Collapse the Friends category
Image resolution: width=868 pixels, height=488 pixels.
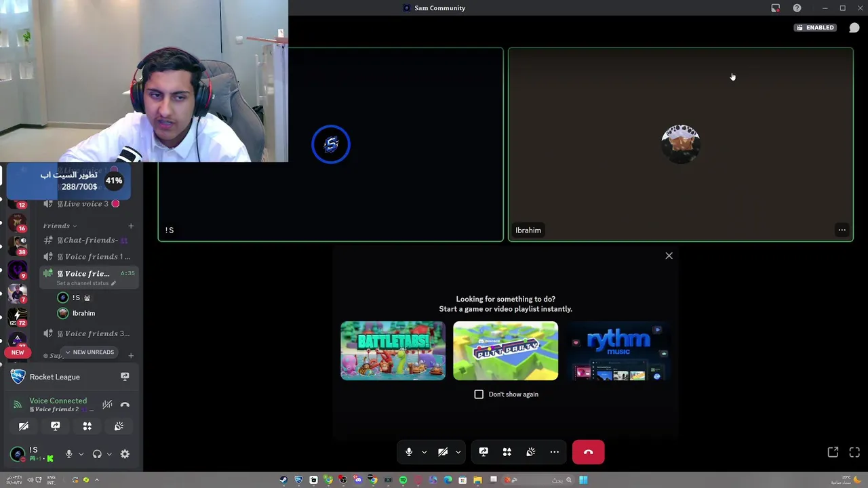coord(60,226)
